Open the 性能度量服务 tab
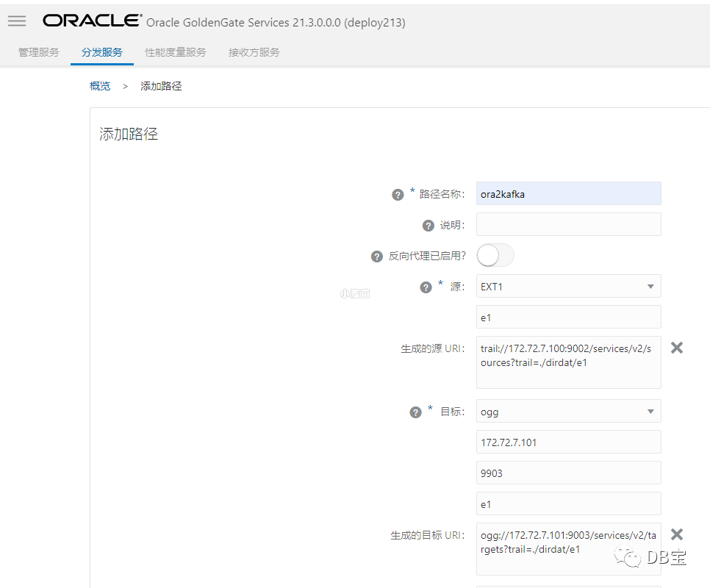 [176, 52]
